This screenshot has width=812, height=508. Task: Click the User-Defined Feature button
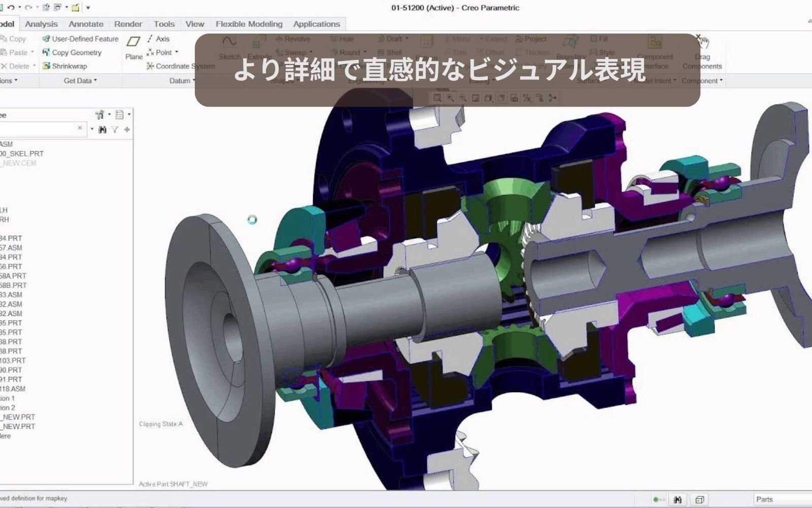pyautogui.click(x=82, y=39)
